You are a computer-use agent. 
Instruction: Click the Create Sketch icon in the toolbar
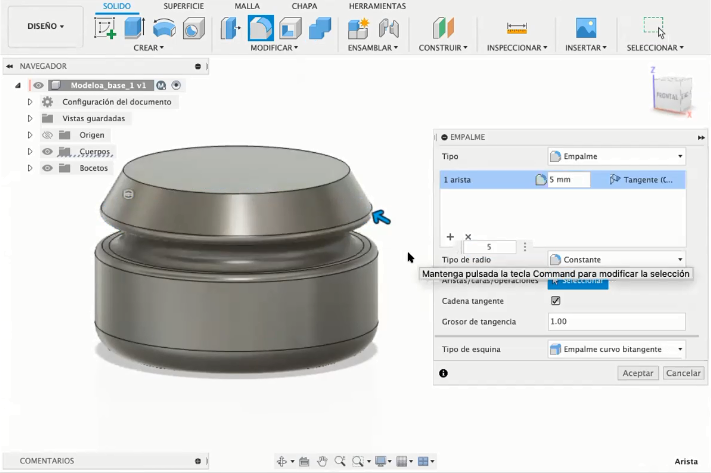[105, 28]
